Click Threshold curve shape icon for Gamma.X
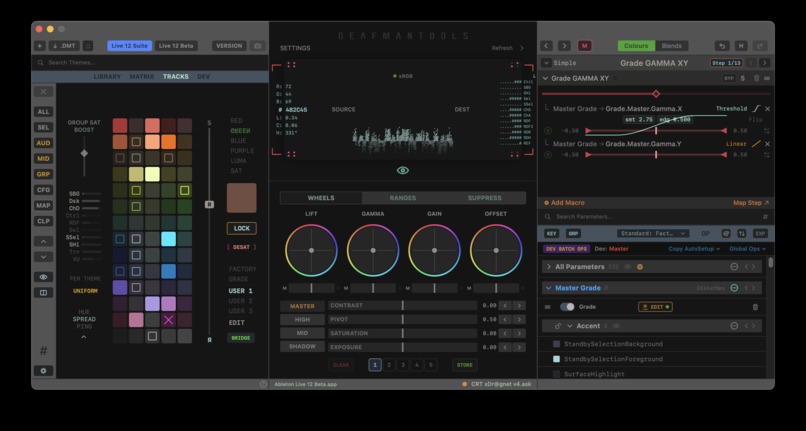Image resolution: width=806 pixels, height=431 pixels. pos(756,109)
